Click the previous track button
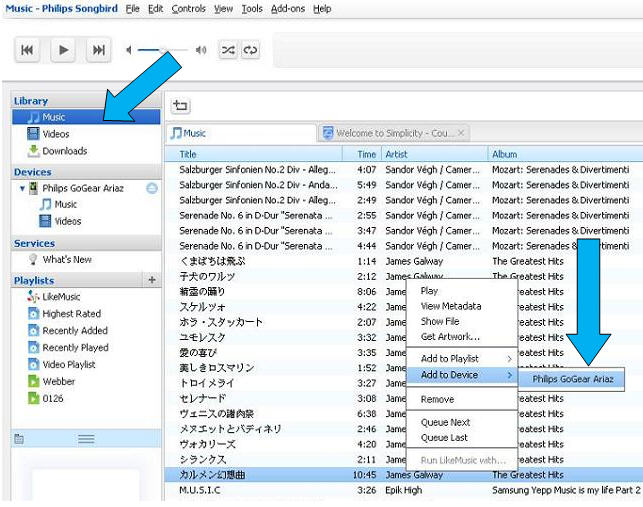Viewport: 643px width, 507px height. 27,50
